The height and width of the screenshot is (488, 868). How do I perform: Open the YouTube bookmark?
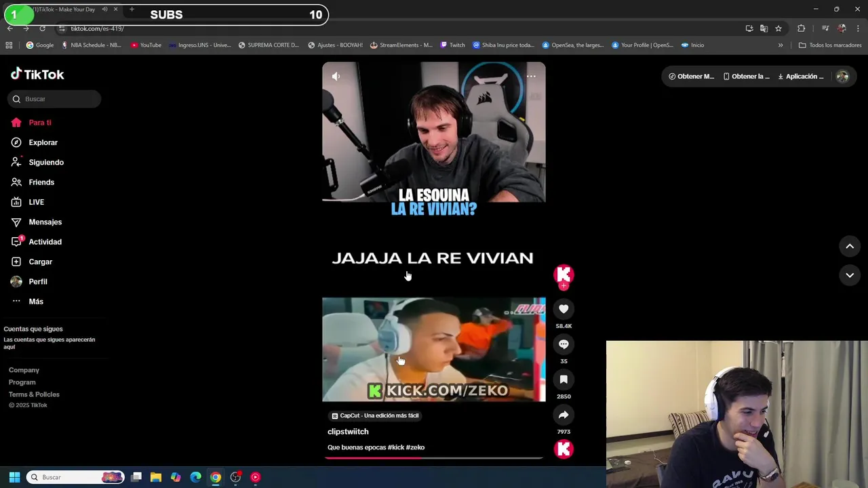(x=146, y=45)
